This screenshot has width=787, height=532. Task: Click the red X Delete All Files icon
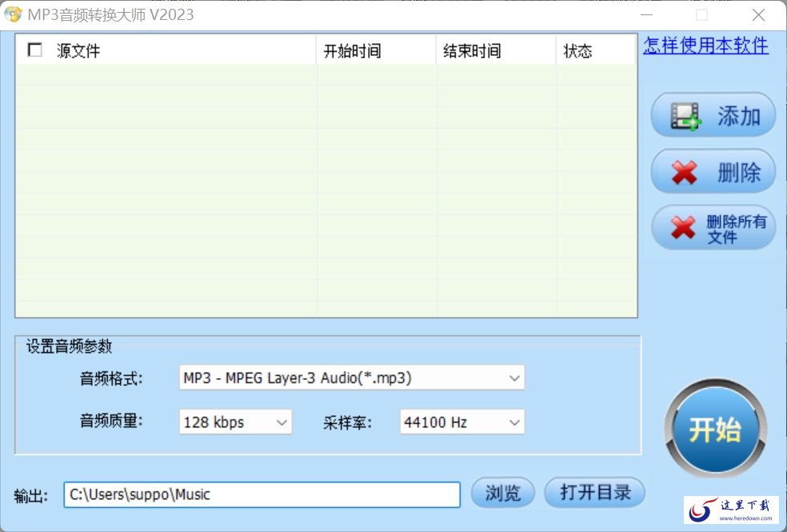pos(682,228)
